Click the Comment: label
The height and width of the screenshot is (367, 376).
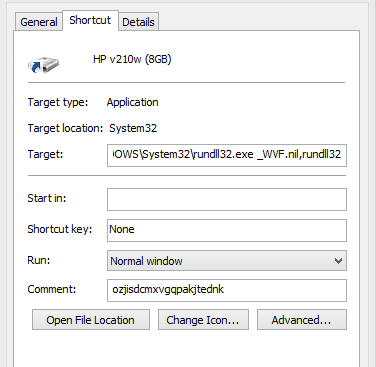click(x=52, y=289)
